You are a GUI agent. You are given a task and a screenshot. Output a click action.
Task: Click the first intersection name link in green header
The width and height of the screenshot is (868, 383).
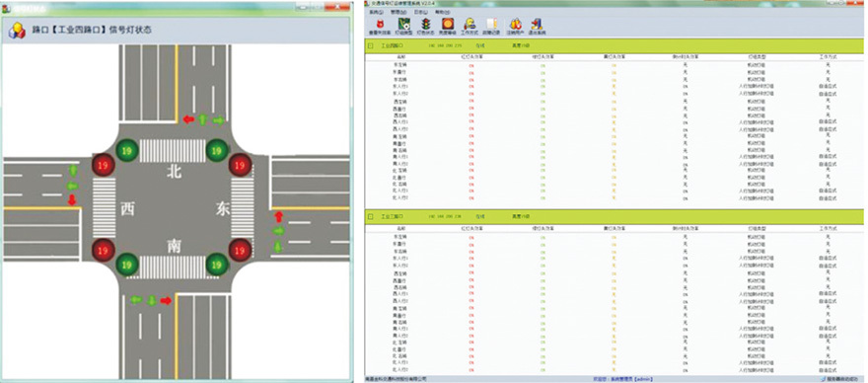[x=393, y=46]
